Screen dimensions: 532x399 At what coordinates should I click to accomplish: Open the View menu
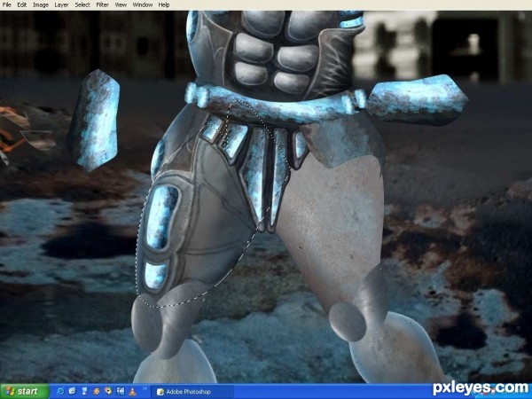click(121, 4)
